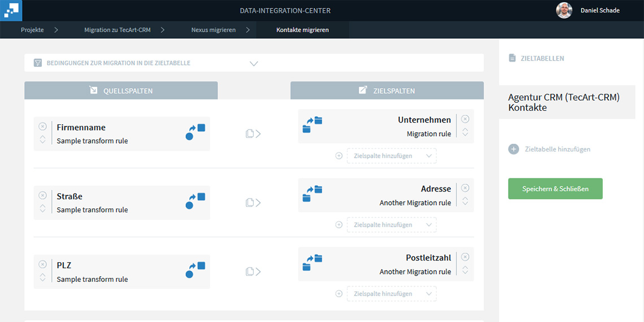The width and height of the screenshot is (644, 322).
Task: Expand Bedingungen zur Migration section
Action: click(x=254, y=63)
